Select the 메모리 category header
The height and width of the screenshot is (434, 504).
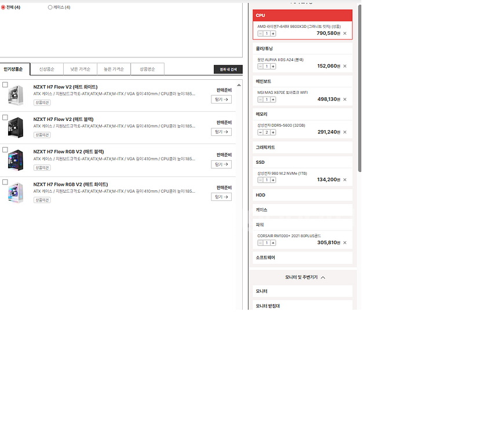pos(302,114)
